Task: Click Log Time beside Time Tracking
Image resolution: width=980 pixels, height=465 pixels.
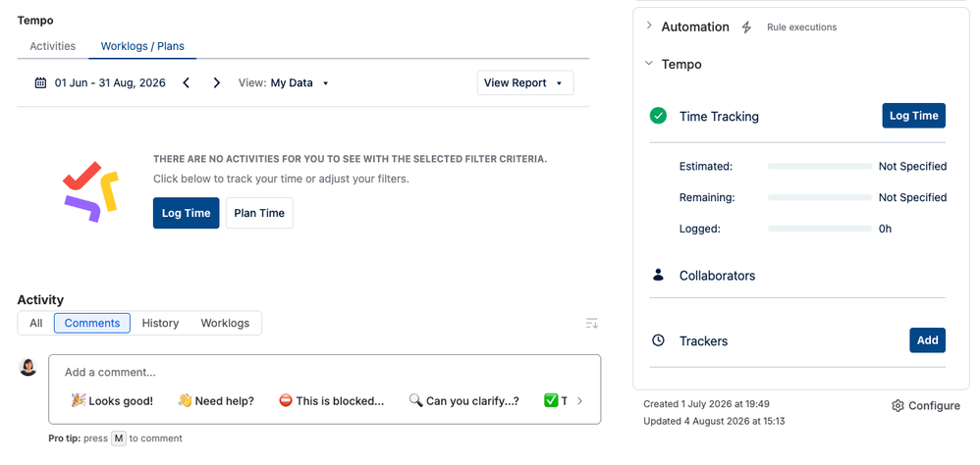Action: click(x=914, y=116)
